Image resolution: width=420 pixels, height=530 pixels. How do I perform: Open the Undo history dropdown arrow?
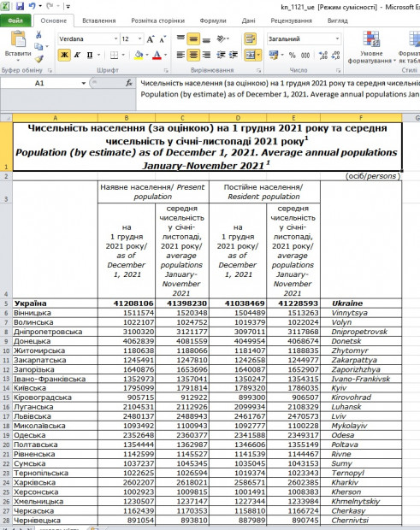click(x=40, y=7)
